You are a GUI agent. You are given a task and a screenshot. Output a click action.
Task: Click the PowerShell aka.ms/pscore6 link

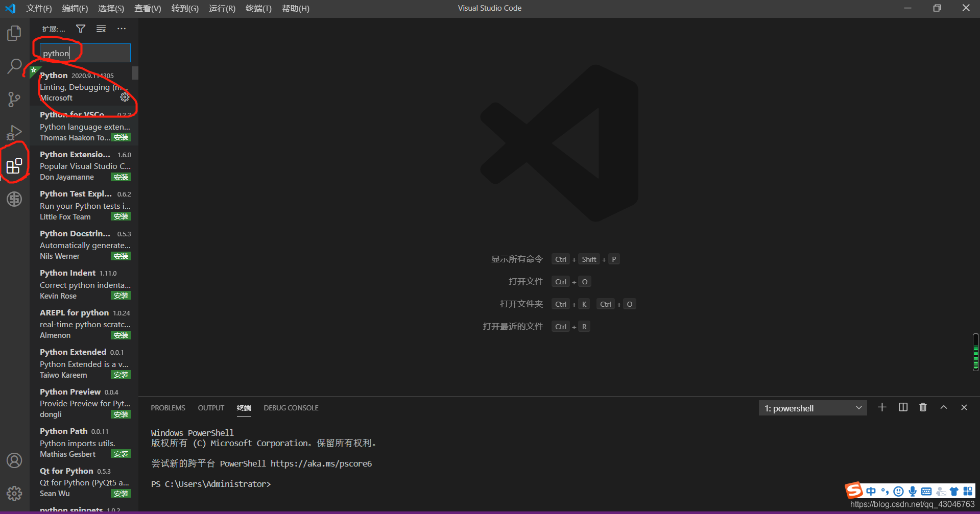tap(321, 463)
